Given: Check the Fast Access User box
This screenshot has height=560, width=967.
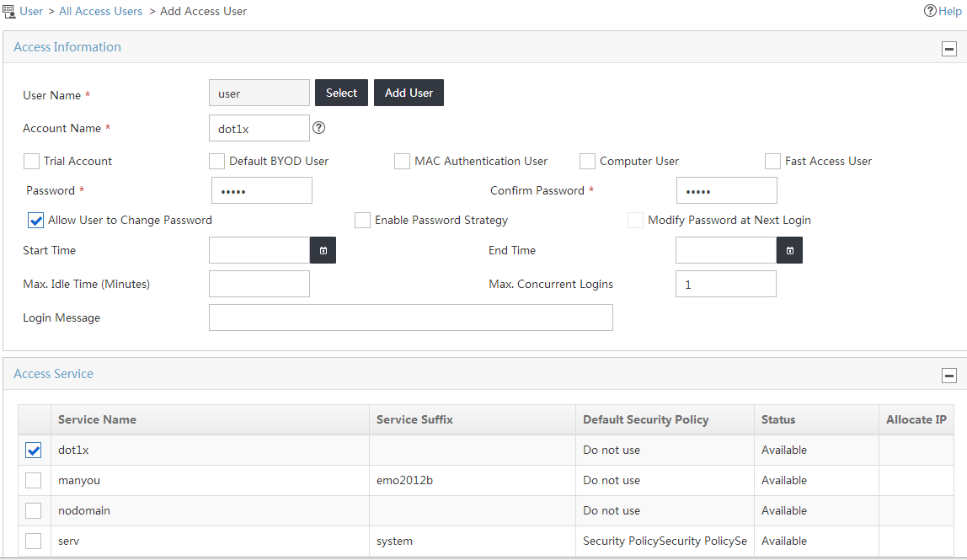Looking at the screenshot, I should point(772,161).
